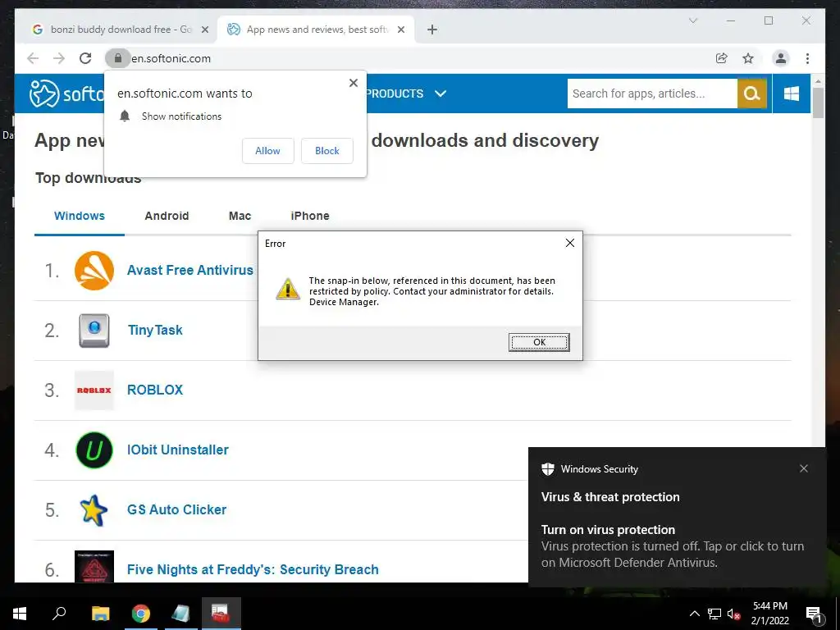Screen dimensions: 840x630
Task: Open Five Nights at Freddy's: Security Breach link
Action: [253, 569]
